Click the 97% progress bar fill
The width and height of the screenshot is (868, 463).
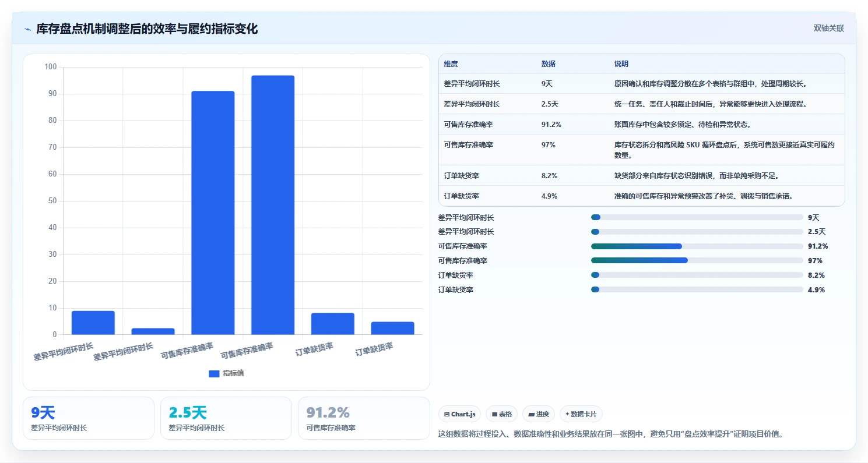click(x=639, y=261)
